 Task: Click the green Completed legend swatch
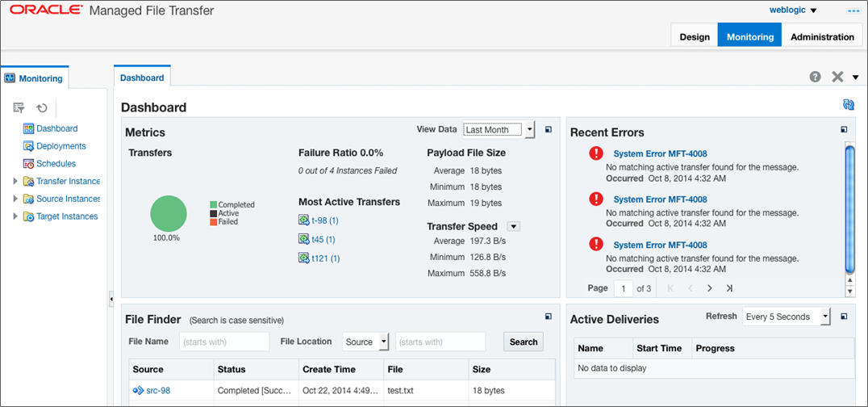pyautogui.click(x=213, y=204)
